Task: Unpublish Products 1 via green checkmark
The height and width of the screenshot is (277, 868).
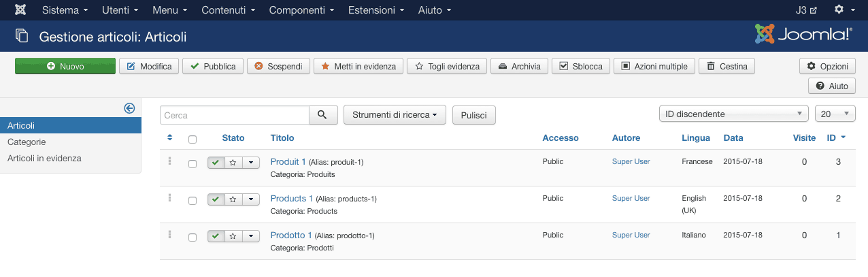Action: coord(216,199)
